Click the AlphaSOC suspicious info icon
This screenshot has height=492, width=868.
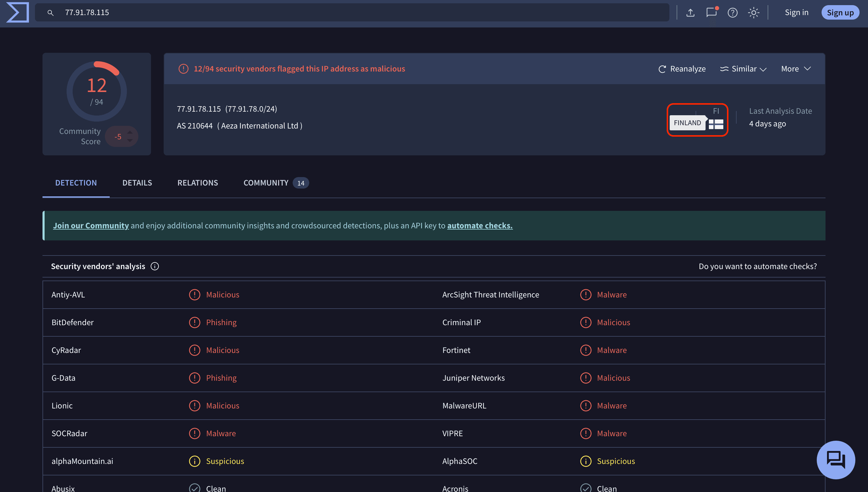(x=585, y=461)
